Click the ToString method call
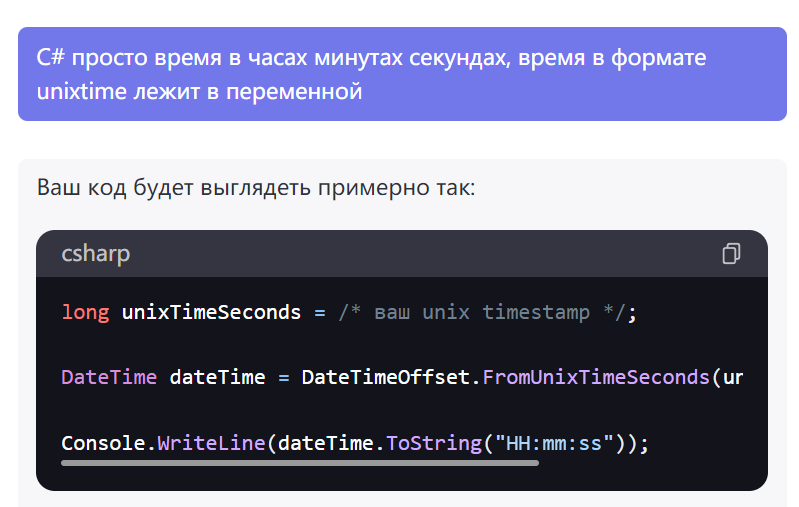Image resolution: width=799 pixels, height=507 pixels. pos(433,442)
